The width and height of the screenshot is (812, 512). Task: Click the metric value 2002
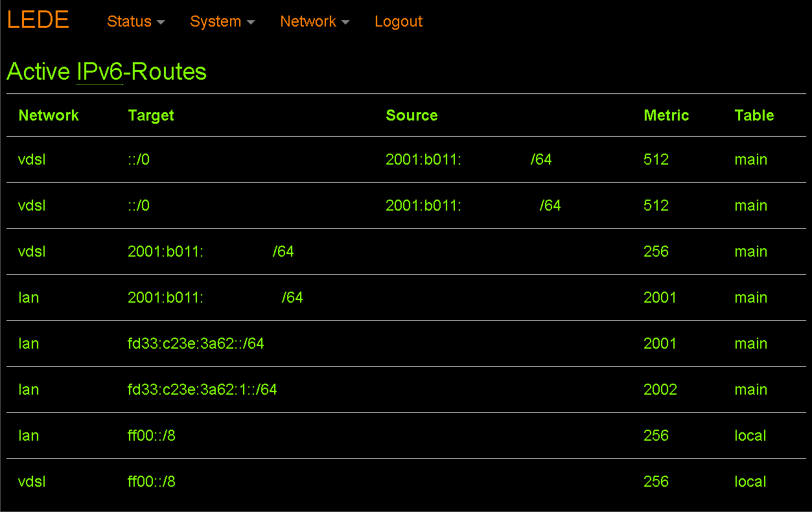[660, 390]
